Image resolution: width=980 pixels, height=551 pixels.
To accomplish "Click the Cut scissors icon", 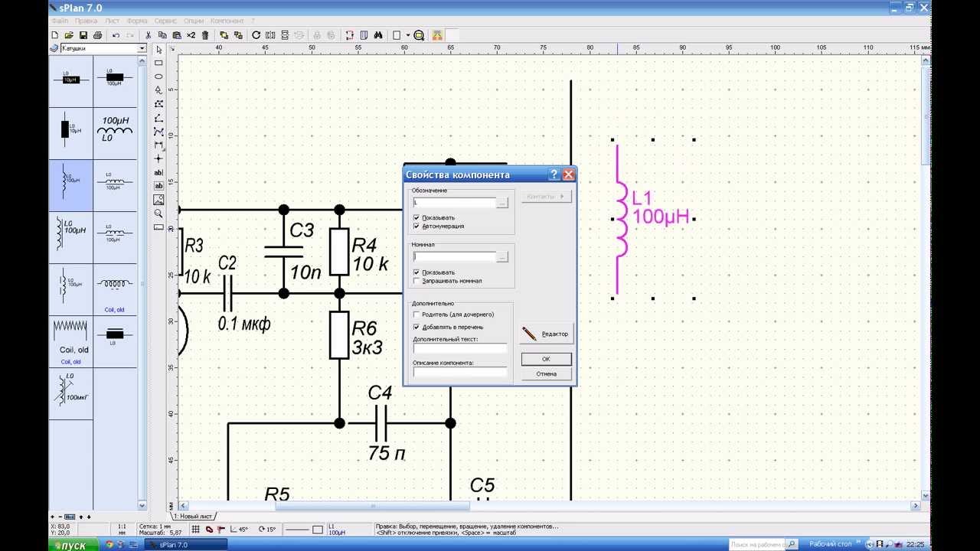I will click(149, 35).
